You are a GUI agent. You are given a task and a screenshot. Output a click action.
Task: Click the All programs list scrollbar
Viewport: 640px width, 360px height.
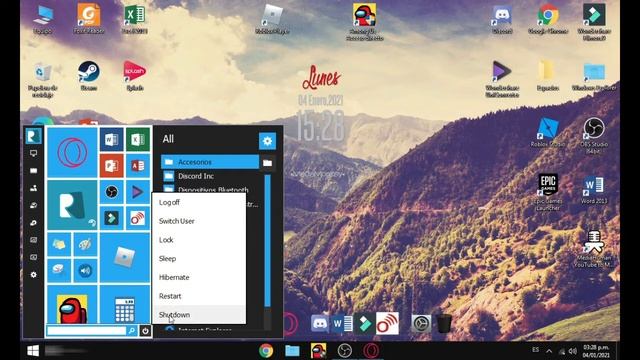click(x=267, y=241)
